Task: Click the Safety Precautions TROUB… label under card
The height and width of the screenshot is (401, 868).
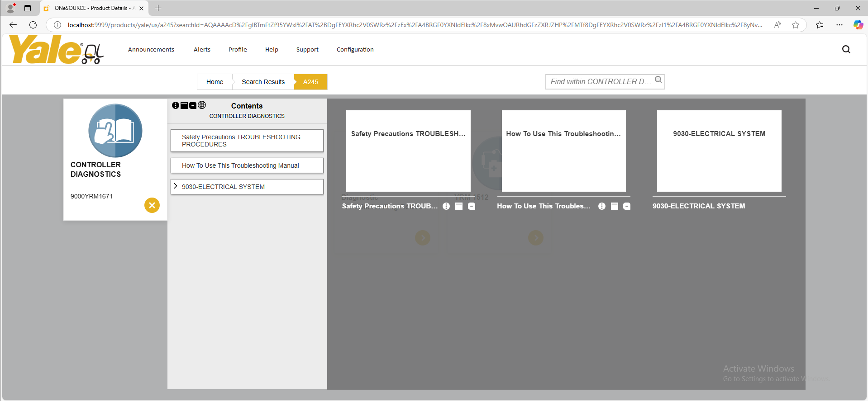Action: (x=390, y=206)
